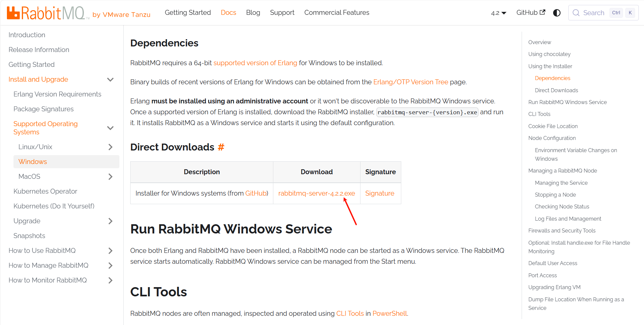Open Erlang Version Requirements page

57,94
